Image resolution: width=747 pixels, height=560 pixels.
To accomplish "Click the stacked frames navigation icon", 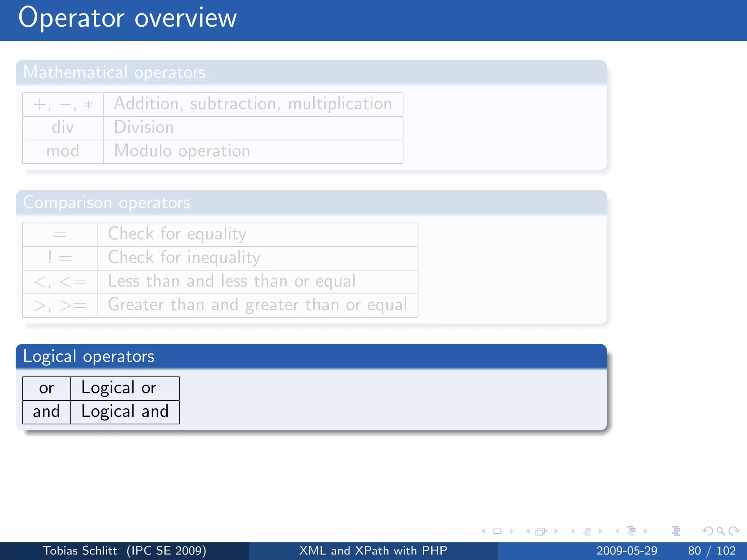I will (541, 532).
